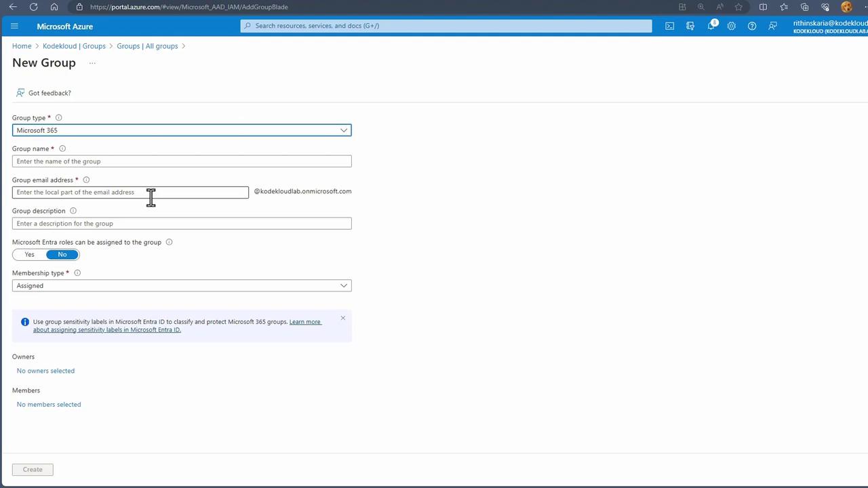Open the New Group more options ellipsis

coord(92,63)
